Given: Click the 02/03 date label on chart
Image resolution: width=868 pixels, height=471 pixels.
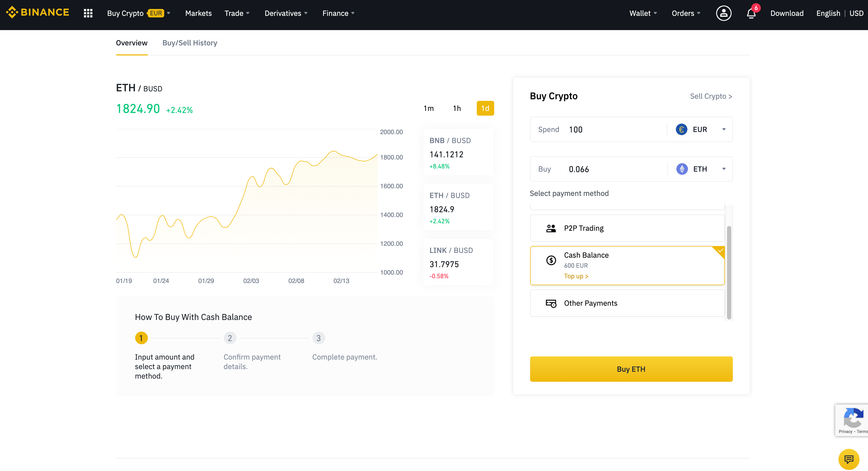Looking at the screenshot, I should [251, 281].
